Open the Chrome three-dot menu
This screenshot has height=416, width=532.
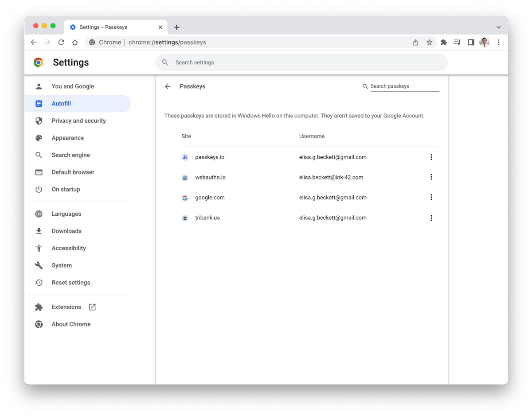tap(498, 42)
